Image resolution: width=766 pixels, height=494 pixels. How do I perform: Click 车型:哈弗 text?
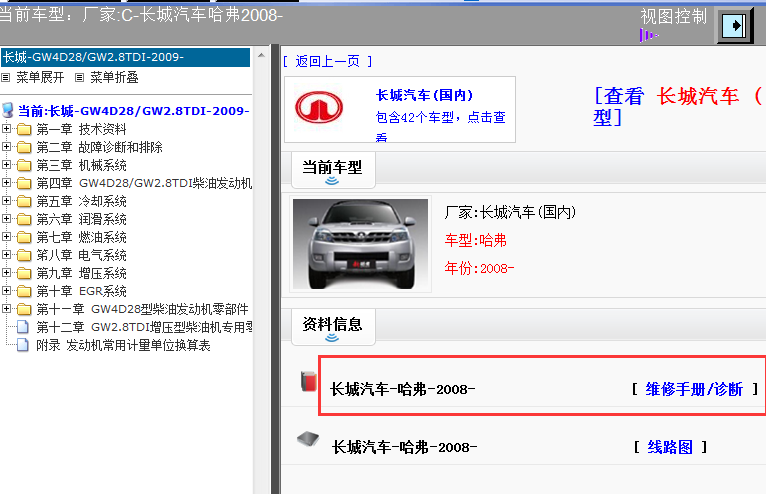(475, 240)
